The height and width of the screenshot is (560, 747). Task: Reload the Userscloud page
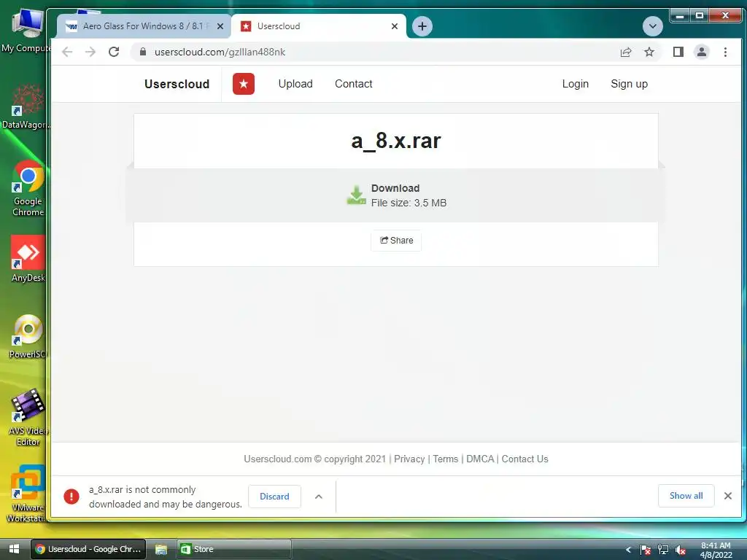[113, 52]
